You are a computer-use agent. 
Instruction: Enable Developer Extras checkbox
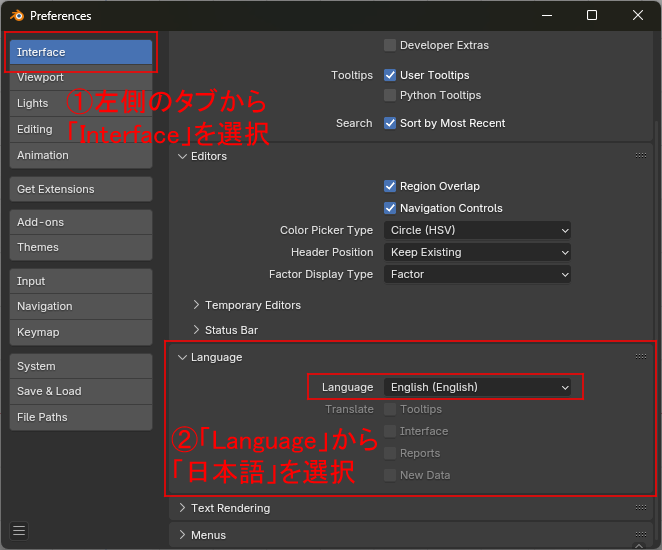(x=390, y=45)
